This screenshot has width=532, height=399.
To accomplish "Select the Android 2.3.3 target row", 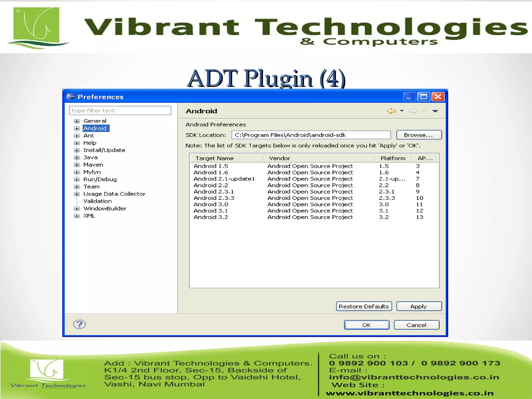I will click(214, 198).
